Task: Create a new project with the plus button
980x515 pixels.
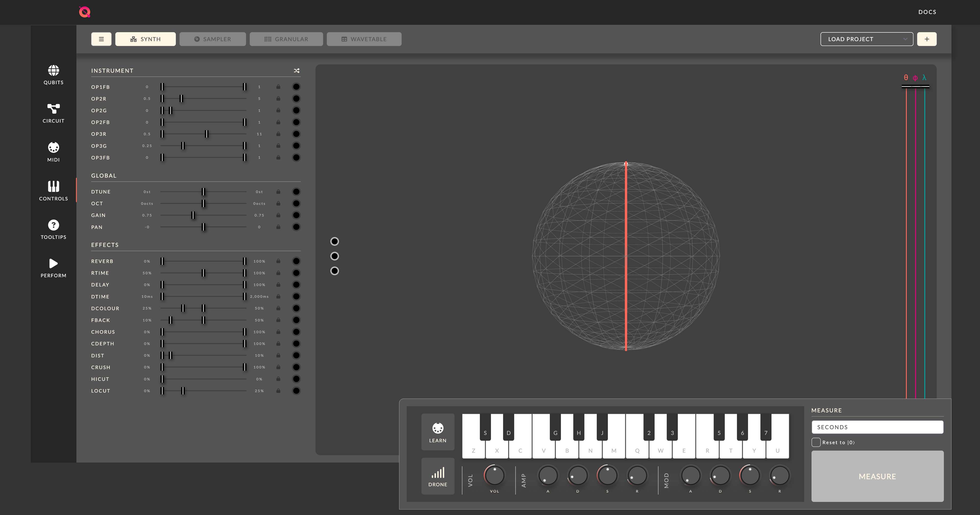Action: tap(927, 39)
